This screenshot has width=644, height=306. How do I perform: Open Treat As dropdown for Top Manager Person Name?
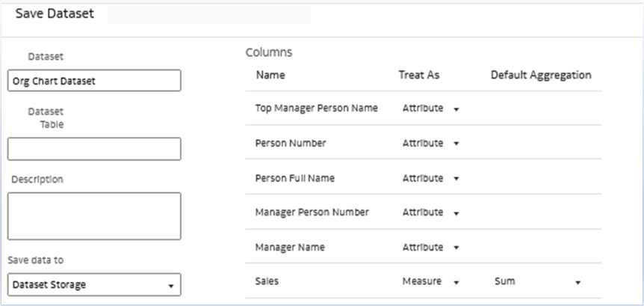[x=430, y=108]
